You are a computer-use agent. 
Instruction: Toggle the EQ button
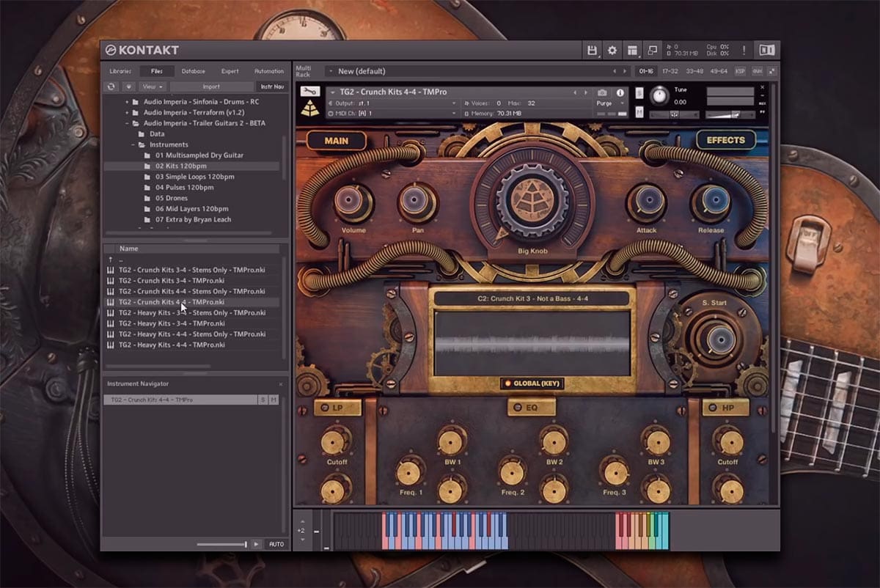pos(532,407)
